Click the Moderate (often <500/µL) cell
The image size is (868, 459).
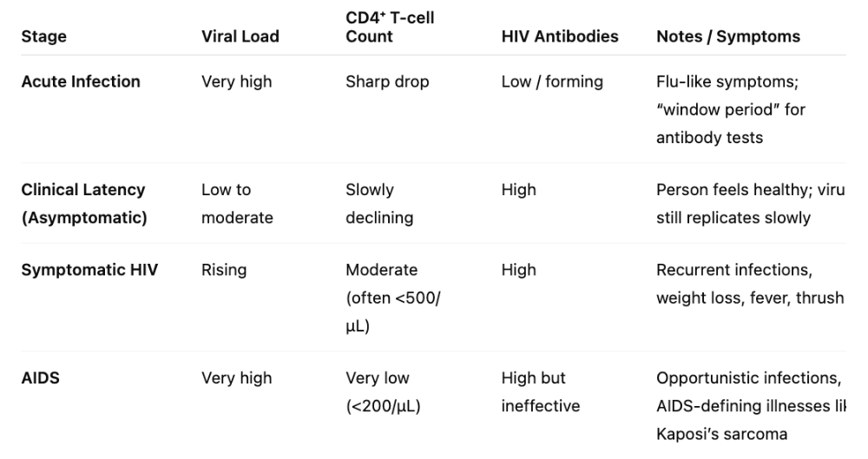tap(392, 298)
